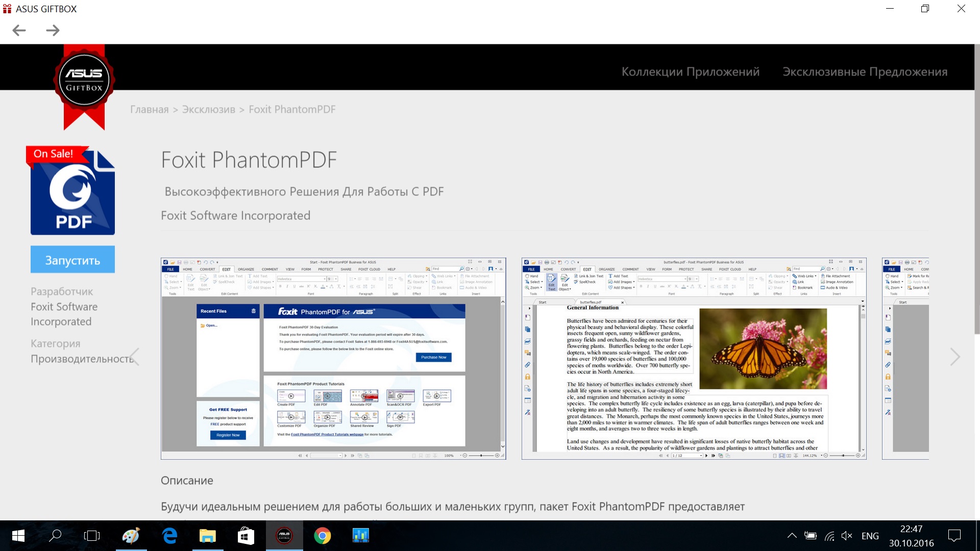Open the partially visible third screenshot
The height and width of the screenshot is (551, 980).
905,359
